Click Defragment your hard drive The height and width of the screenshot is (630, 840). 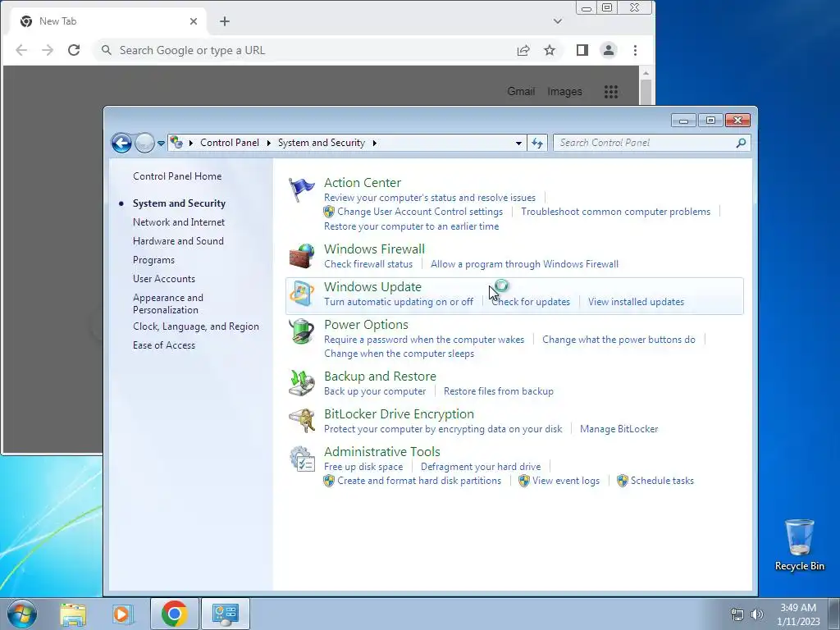click(481, 467)
